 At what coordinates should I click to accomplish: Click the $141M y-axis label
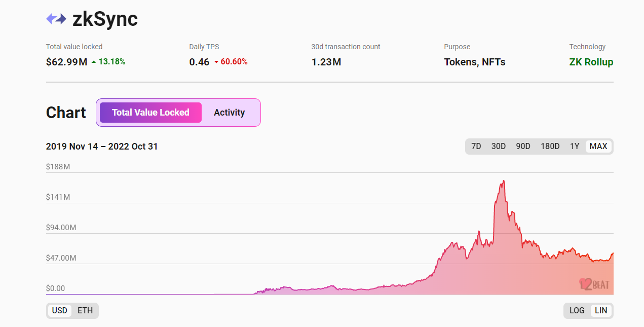point(58,197)
